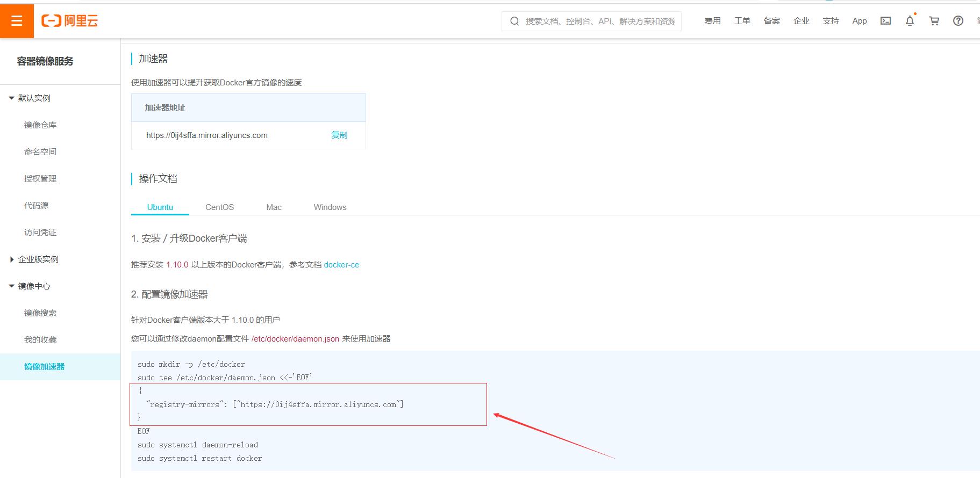Click the 1.10.0 version text in step 1
Viewport: 980px width, 478px height.
coord(177,264)
